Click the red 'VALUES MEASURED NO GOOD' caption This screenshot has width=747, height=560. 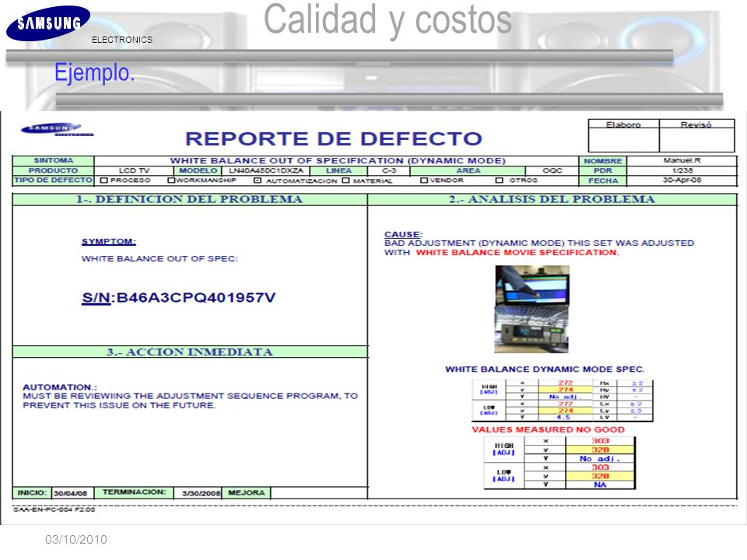pos(548,429)
